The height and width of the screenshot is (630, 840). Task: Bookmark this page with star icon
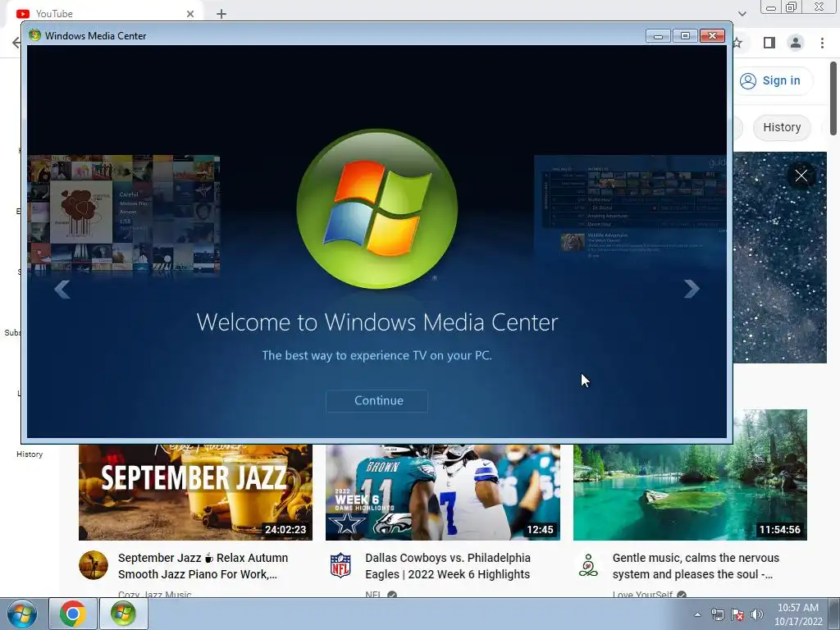click(x=737, y=43)
